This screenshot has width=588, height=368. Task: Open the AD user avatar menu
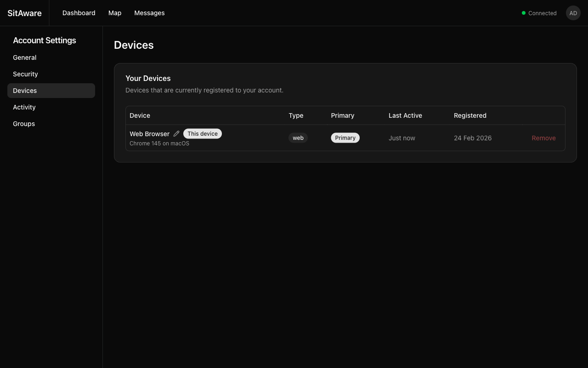coord(573,13)
